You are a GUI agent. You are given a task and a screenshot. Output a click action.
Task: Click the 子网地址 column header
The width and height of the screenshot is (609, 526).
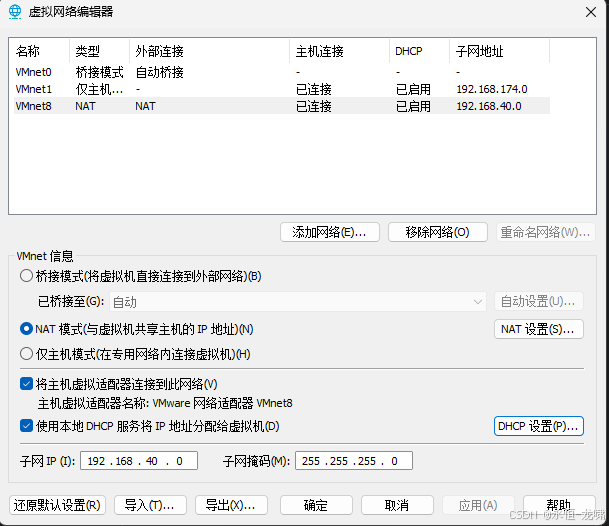click(499, 51)
